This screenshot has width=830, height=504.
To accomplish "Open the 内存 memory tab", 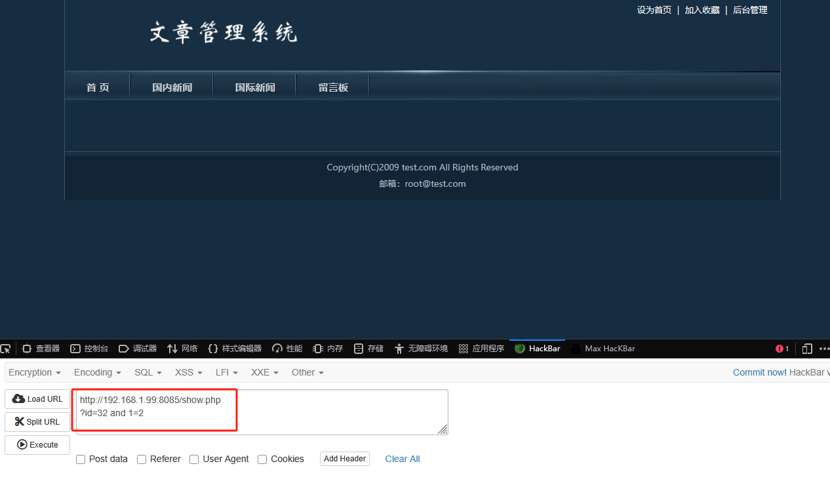I will pos(328,349).
